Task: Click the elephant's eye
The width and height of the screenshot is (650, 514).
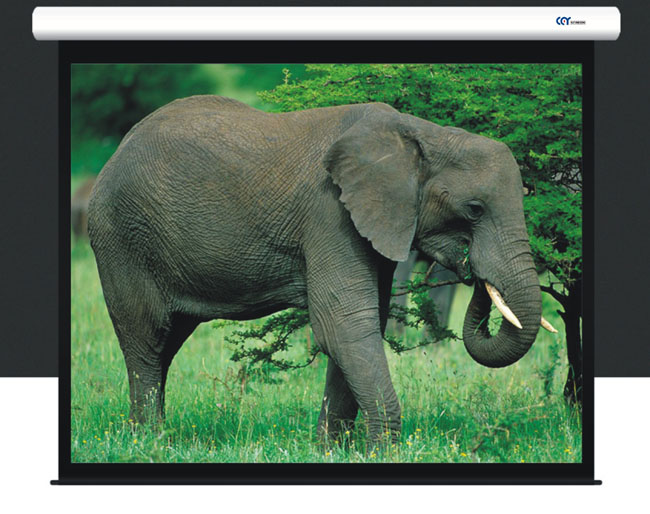Action: tap(474, 210)
